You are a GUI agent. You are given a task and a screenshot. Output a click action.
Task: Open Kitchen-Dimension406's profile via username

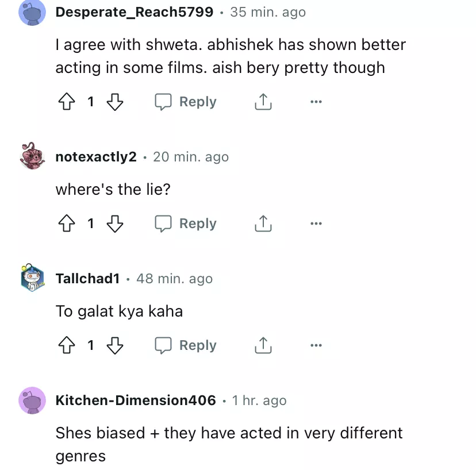(136, 400)
